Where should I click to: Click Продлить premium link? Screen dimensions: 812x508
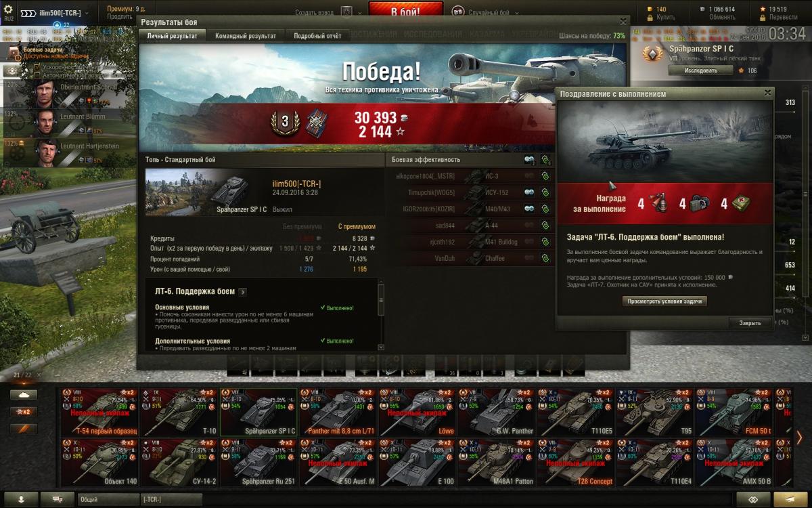120,17
